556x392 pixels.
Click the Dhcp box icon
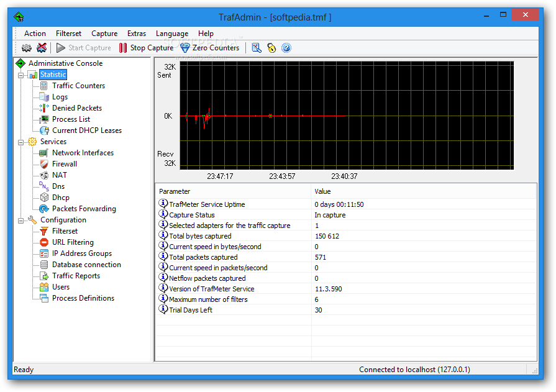pyautogui.click(x=44, y=197)
